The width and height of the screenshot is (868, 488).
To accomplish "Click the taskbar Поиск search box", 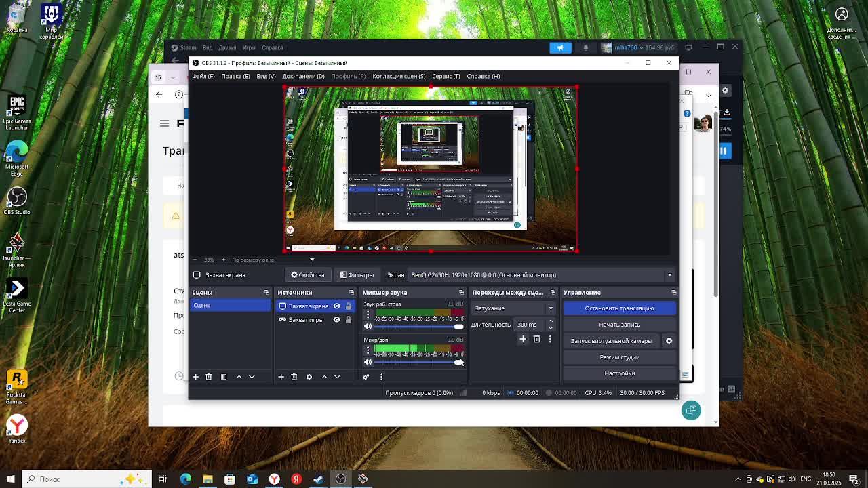I will (x=87, y=479).
